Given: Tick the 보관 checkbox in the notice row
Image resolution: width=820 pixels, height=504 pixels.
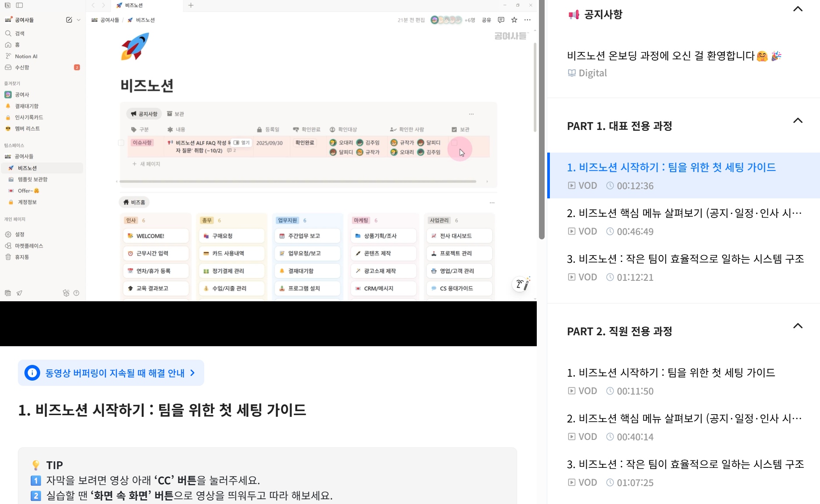Looking at the screenshot, I should (x=454, y=143).
